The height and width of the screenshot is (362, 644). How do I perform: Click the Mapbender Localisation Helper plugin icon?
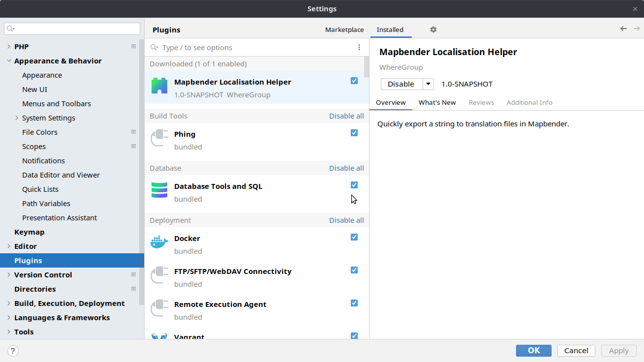(159, 86)
